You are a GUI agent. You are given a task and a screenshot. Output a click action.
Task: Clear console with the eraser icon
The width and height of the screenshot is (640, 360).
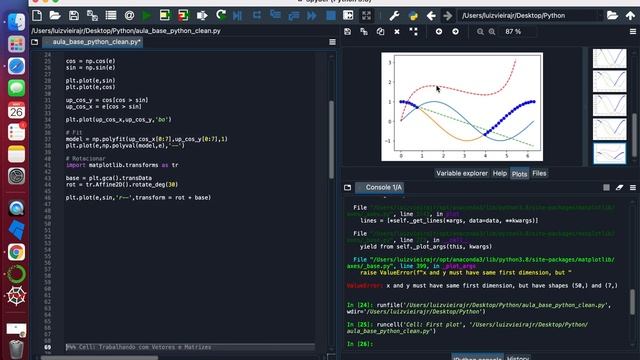pyautogui.click(x=619, y=187)
